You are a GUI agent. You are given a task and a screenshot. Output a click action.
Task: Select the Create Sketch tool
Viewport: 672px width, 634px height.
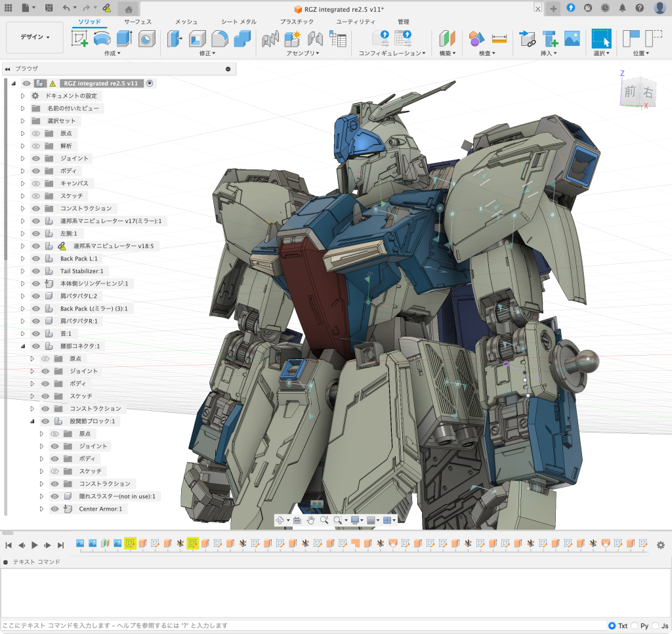(79, 39)
